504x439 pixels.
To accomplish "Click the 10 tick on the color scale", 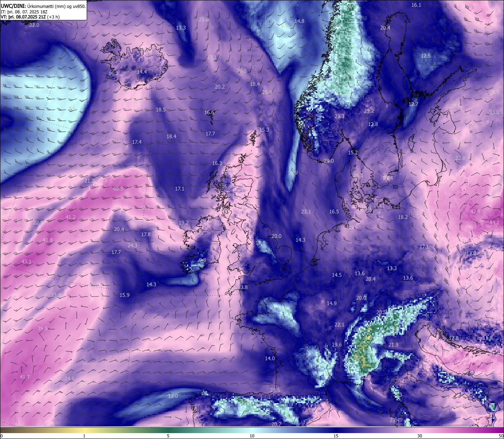I will coord(252,436).
